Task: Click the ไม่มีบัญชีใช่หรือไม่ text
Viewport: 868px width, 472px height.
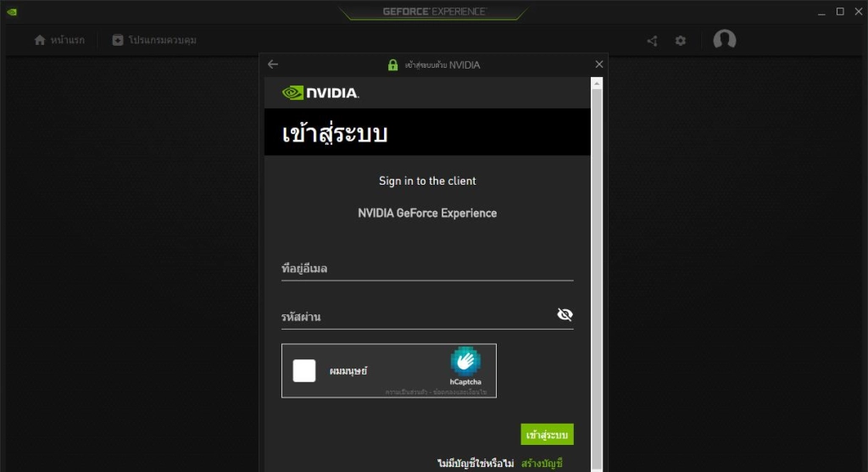Action: (x=476, y=464)
